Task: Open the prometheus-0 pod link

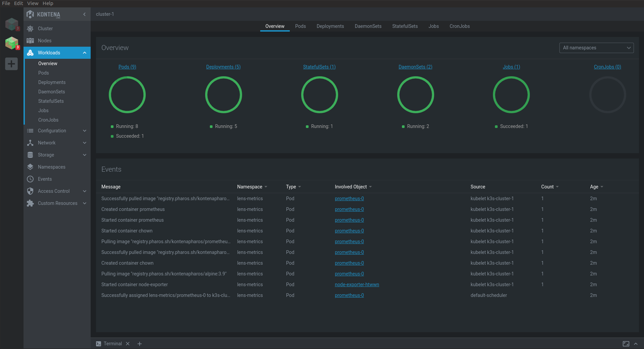Action: [349, 199]
